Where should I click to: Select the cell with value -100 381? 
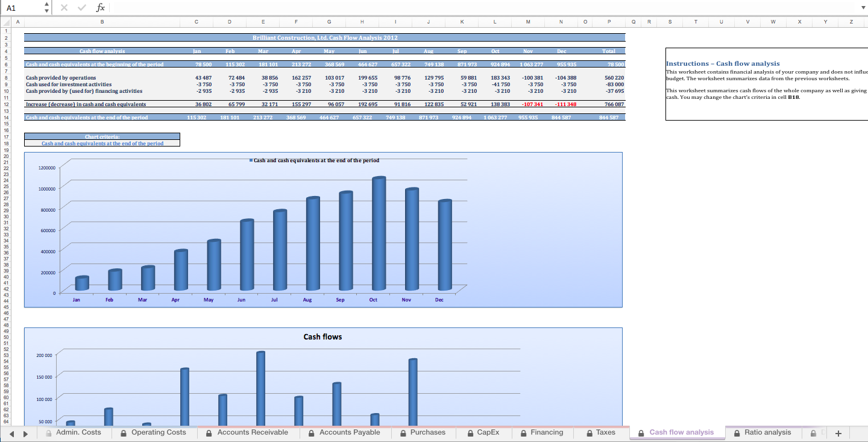point(528,78)
